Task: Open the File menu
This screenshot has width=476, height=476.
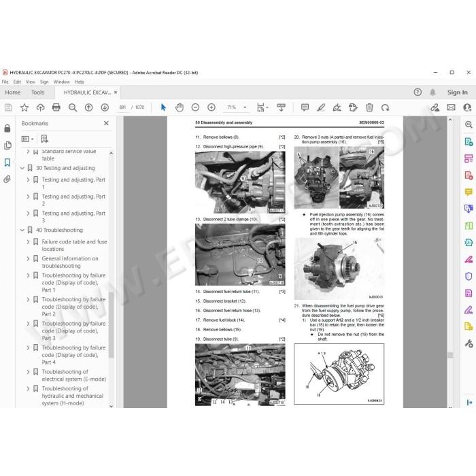Action: (x=5, y=82)
